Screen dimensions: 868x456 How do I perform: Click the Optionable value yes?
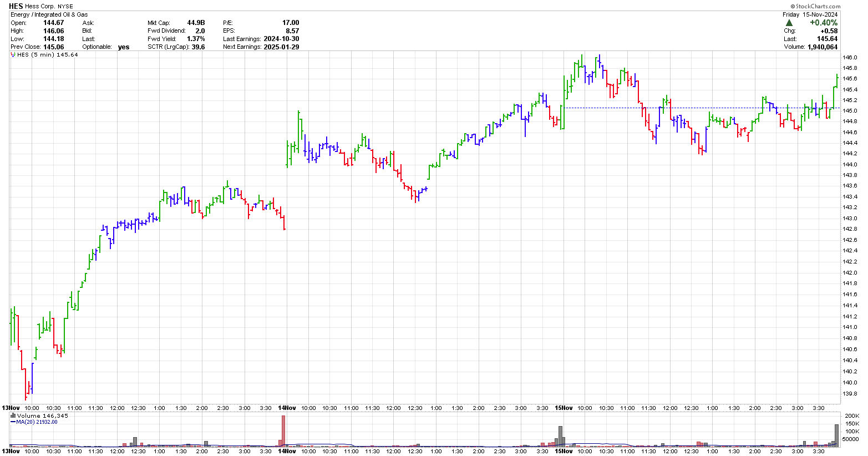[124, 47]
